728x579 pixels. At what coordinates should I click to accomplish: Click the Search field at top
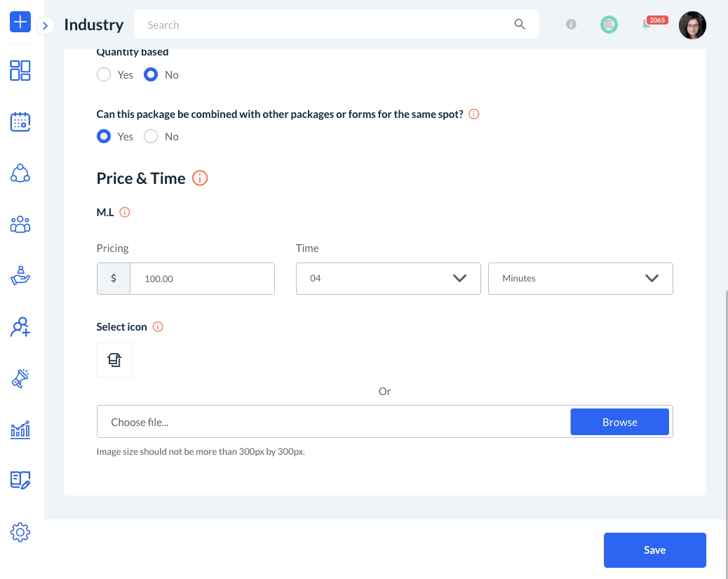(330, 25)
